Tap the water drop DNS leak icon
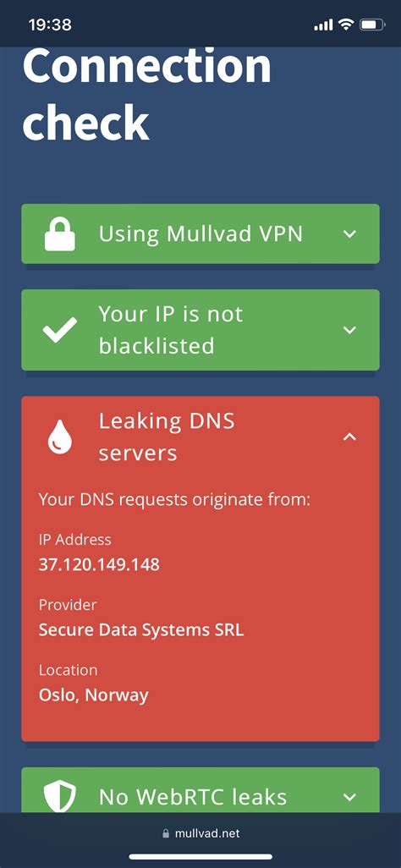This screenshot has height=868, width=401. [59, 437]
